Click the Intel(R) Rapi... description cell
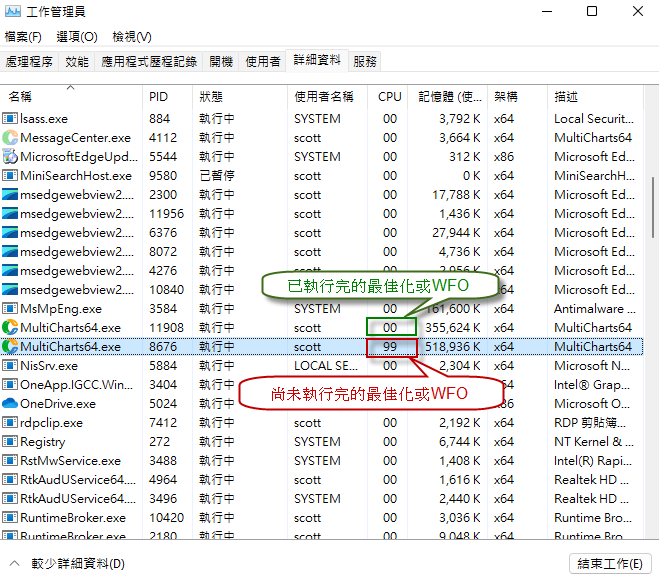The height and width of the screenshot is (586, 659). coord(593,460)
